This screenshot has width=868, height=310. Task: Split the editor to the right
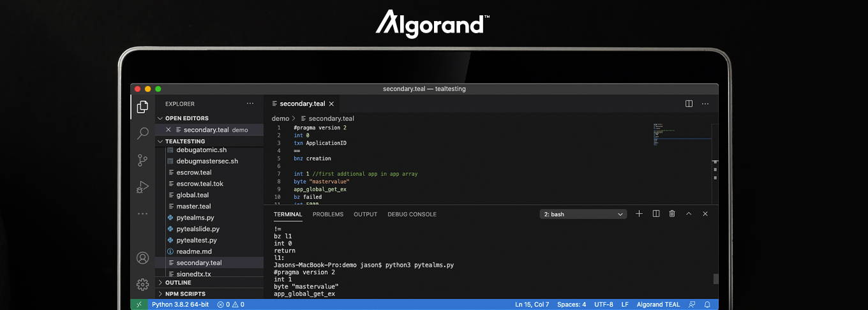click(x=689, y=103)
